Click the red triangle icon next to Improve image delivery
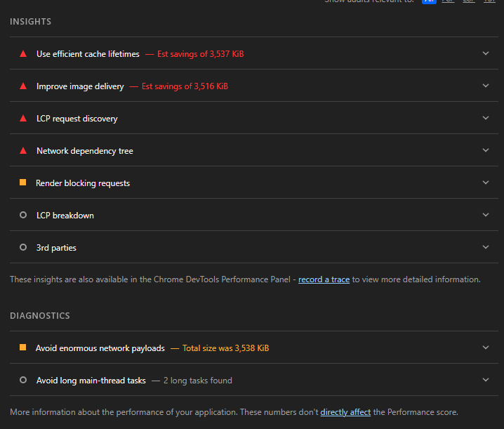This screenshot has width=504, height=429. (x=23, y=86)
